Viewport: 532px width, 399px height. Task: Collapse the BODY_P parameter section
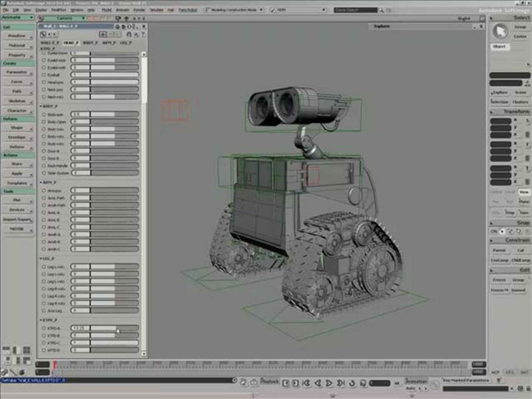click(x=41, y=106)
